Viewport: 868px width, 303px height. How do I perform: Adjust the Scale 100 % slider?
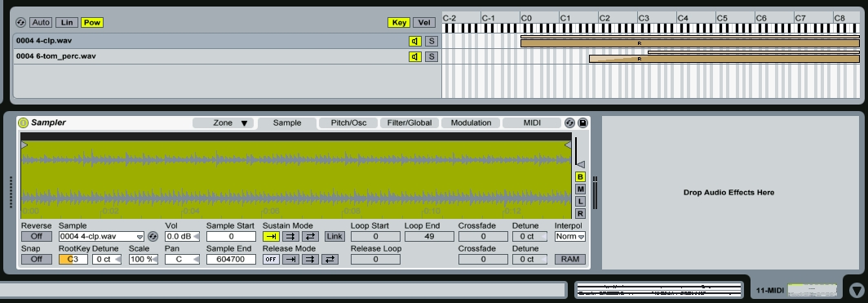coord(144,259)
